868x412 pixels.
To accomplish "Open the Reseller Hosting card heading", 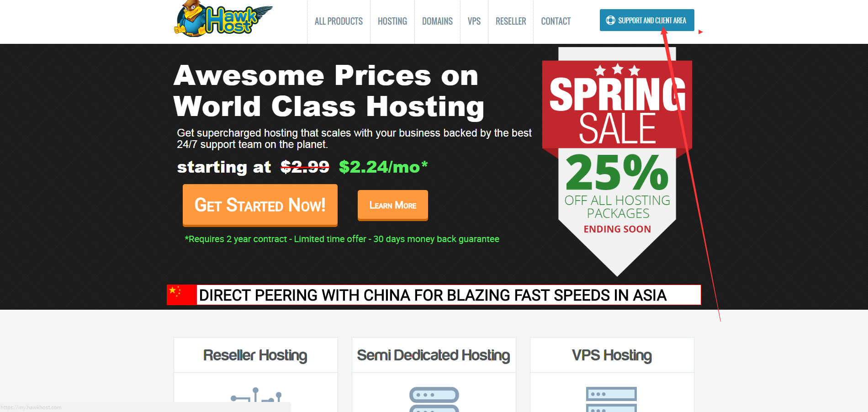I will 255,355.
